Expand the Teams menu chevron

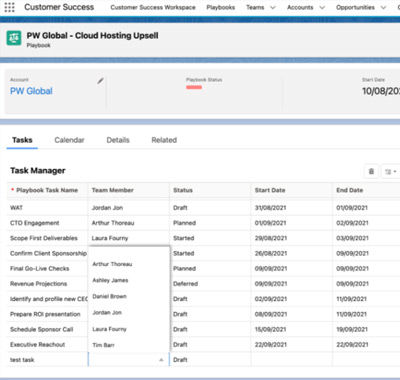273,7
